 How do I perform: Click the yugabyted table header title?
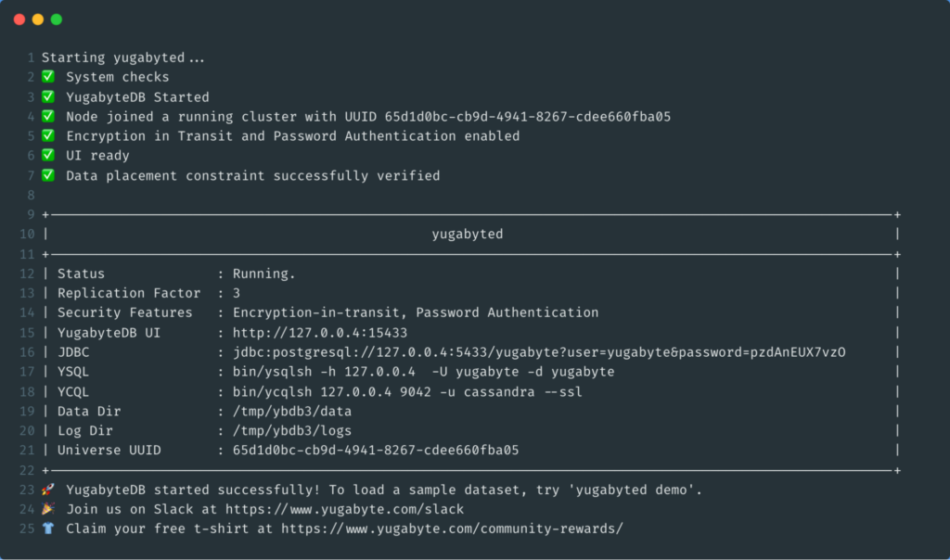pos(468,234)
